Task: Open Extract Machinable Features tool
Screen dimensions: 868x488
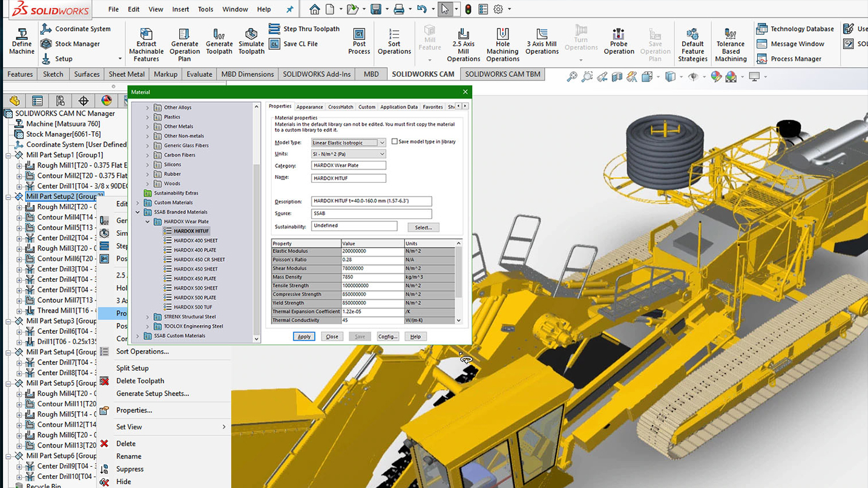Action: tap(146, 35)
